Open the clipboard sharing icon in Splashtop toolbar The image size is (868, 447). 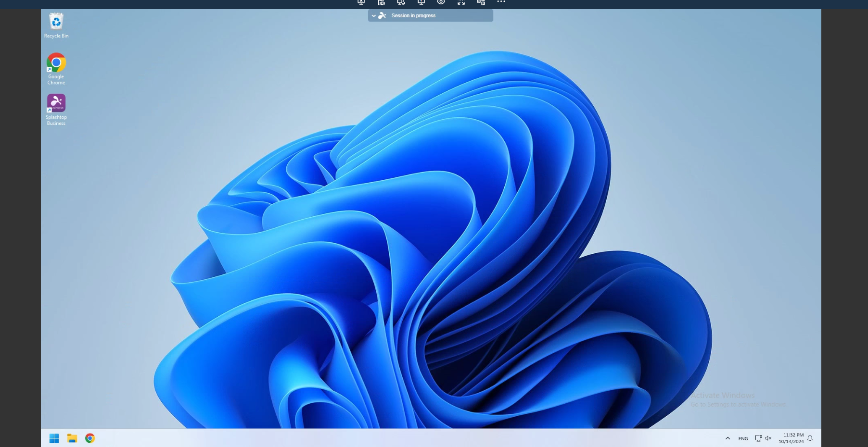coord(480,3)
